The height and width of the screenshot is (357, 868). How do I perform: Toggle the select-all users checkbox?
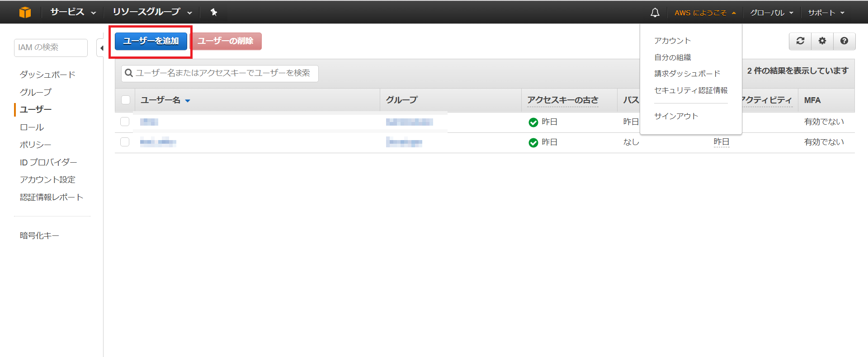coord(126,100)
